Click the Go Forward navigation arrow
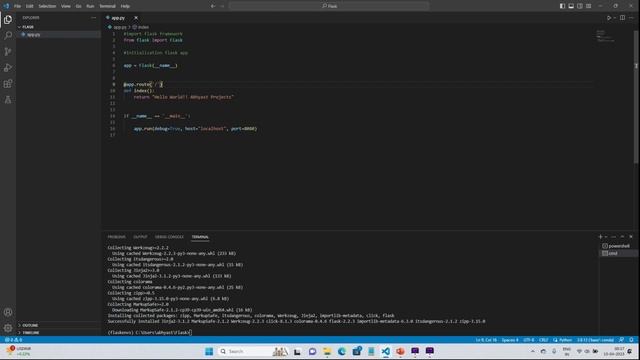 pyautogui.click(x=222, y=6)
